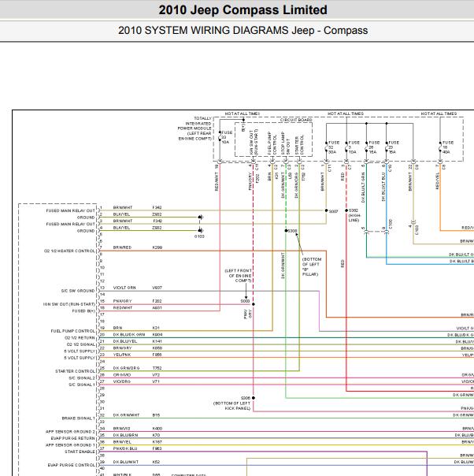Click circuit code 'V72' on pin 26

tap(156, 374)
